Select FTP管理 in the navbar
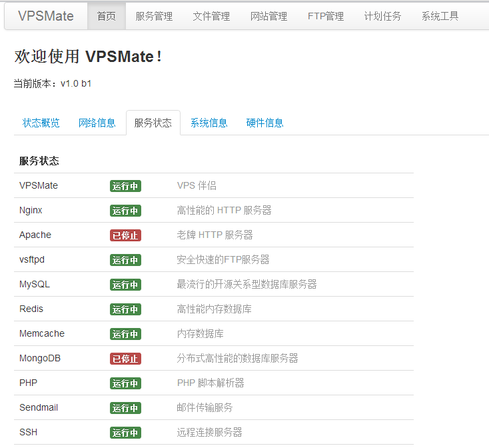 pos(326,16)
